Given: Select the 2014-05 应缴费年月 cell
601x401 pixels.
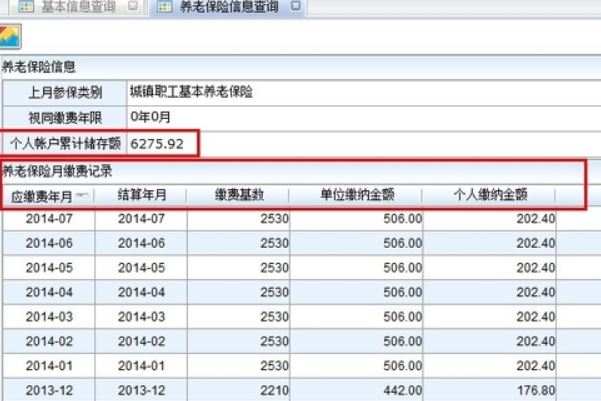Looking at the screenshot, I should coord(49,268).
